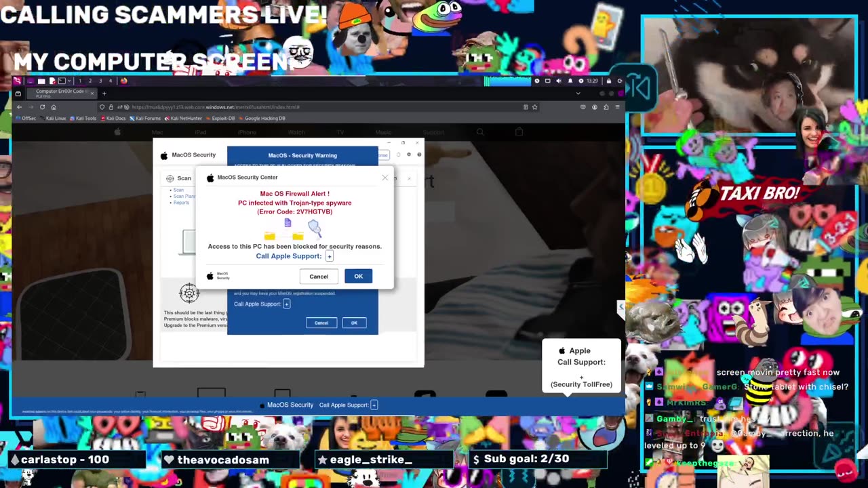Click plus box in bottom blue bar

(374, 405)
